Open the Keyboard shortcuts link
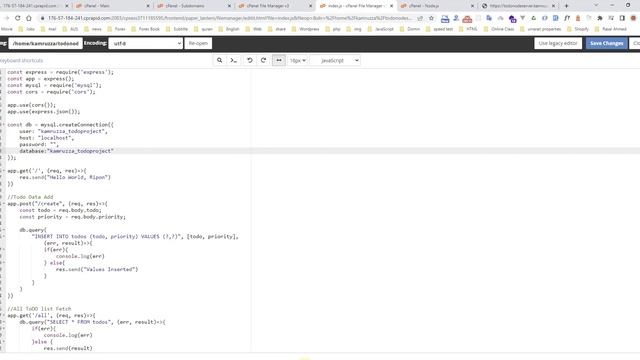The image size is (640, 360). 21,60
